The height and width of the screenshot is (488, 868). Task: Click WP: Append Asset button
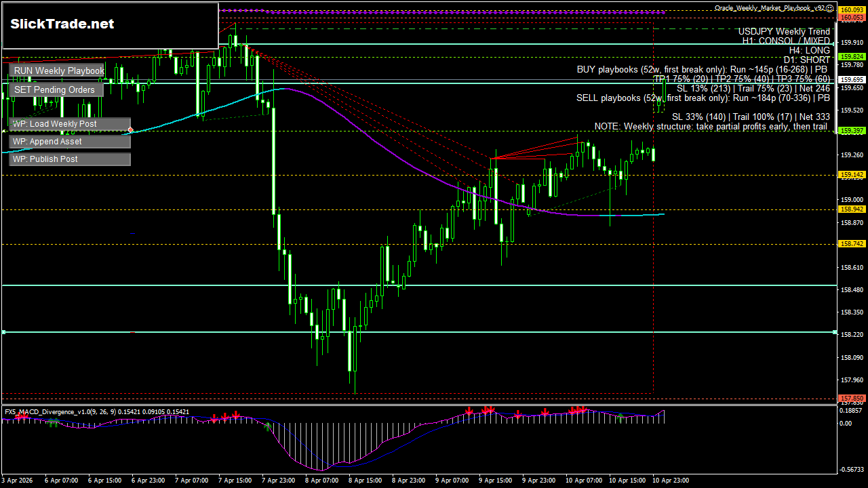pos(70,142)
